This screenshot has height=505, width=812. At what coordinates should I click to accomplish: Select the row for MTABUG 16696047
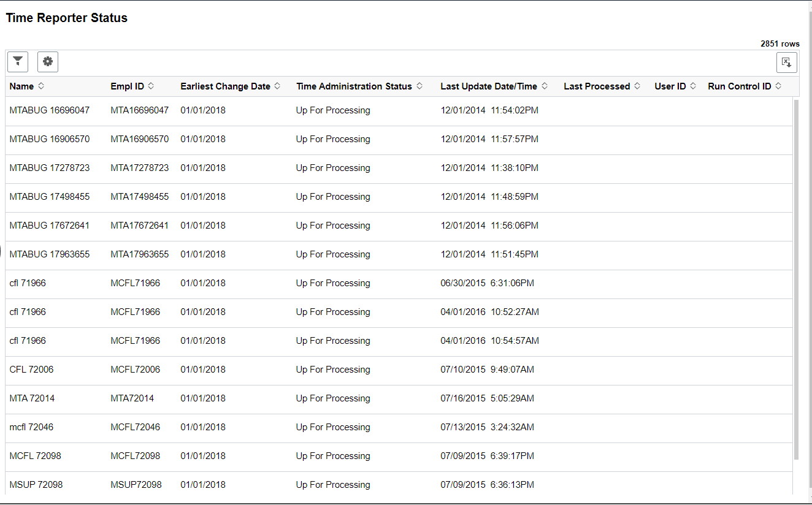coord(49,110)
